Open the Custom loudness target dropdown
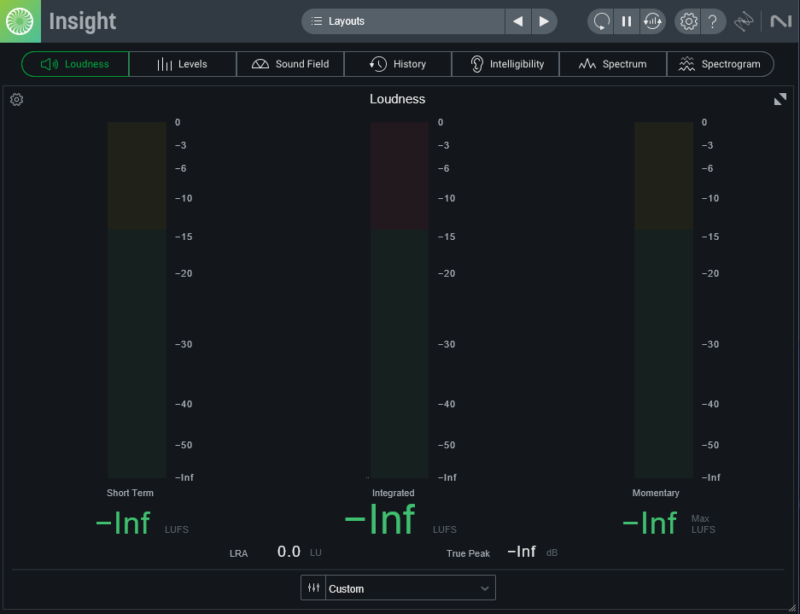 pyautogui.click(x=410, y=588)
